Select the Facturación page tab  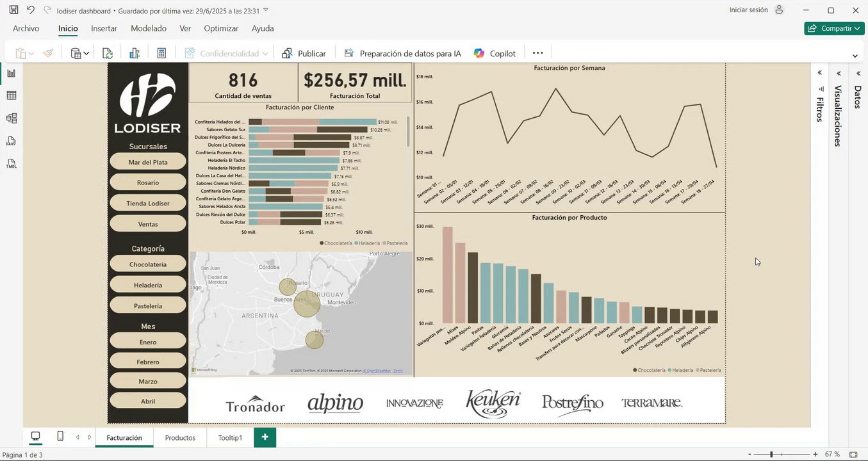pyautogui.click(x=124, y=438)
